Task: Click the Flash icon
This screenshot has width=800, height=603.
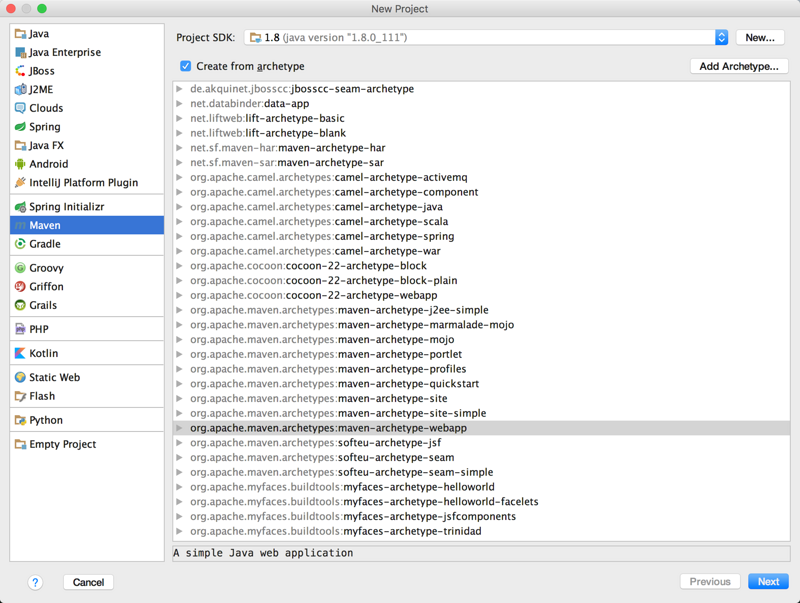Action: [20, 396]
